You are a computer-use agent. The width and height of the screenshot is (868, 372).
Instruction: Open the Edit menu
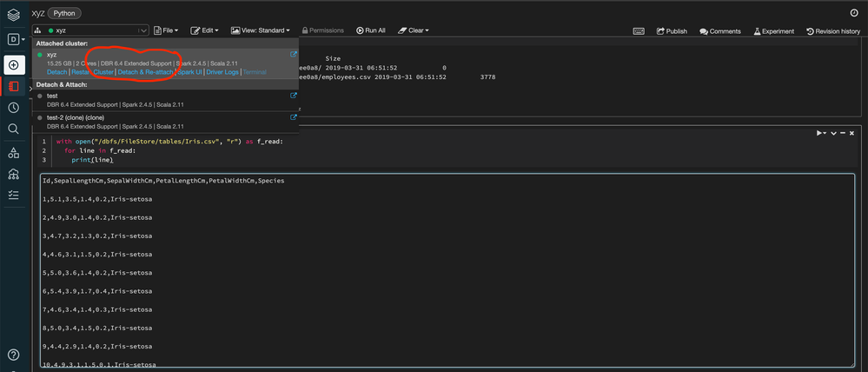point(204,30)
